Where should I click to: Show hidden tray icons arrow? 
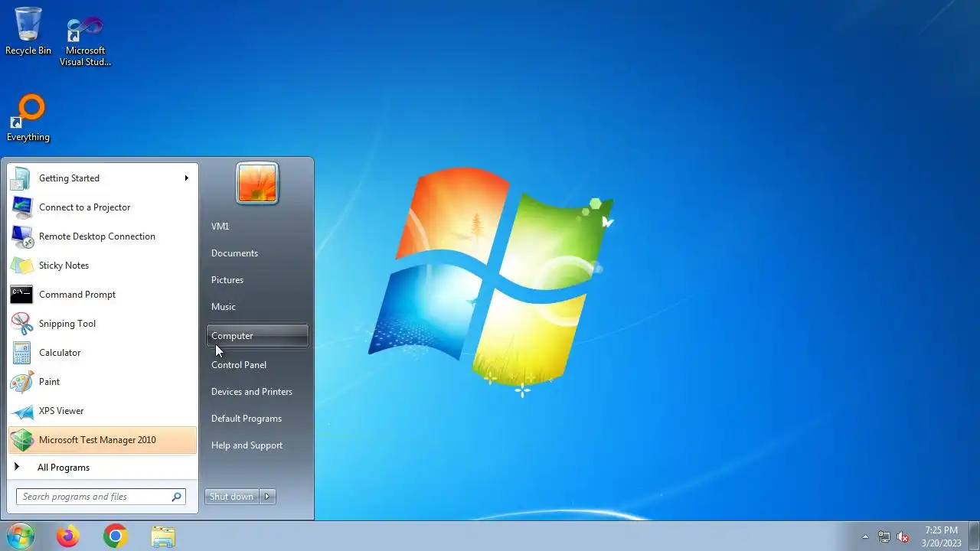(x=865, y=536)
